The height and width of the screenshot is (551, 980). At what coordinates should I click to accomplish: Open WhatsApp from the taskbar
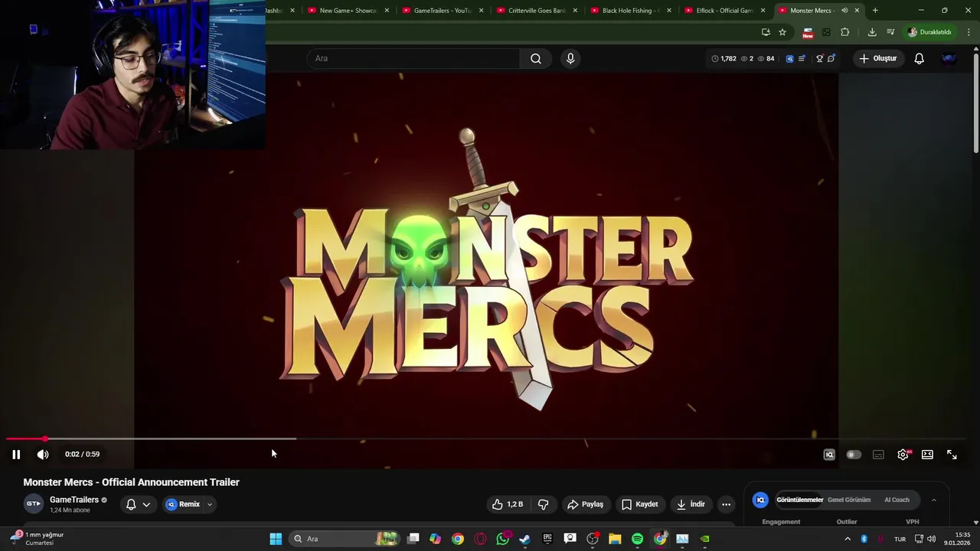tap(502, 539)
